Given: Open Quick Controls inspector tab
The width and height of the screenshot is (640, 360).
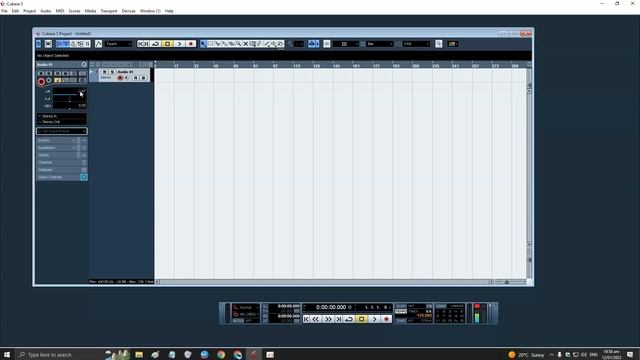Looking at the screenshot, I should pyautogui.click(x=62, y=177).
